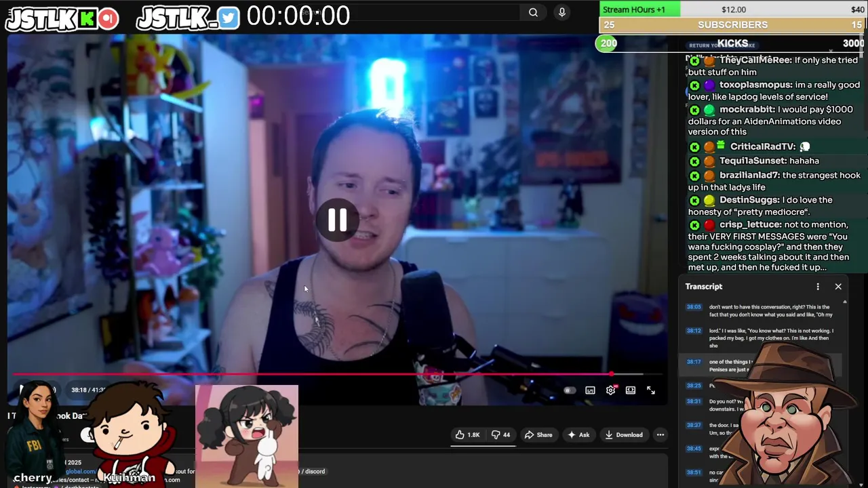868x488 pixels.
Task: Click the Stream HOurs +1 goal label
Action: click(633, 9)
